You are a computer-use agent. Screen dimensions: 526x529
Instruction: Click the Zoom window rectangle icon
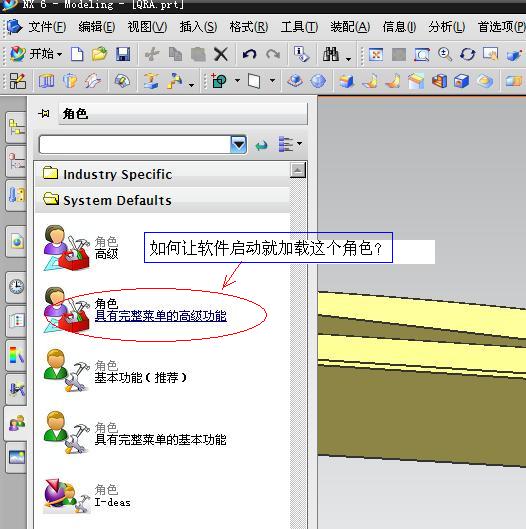[422, 54]
